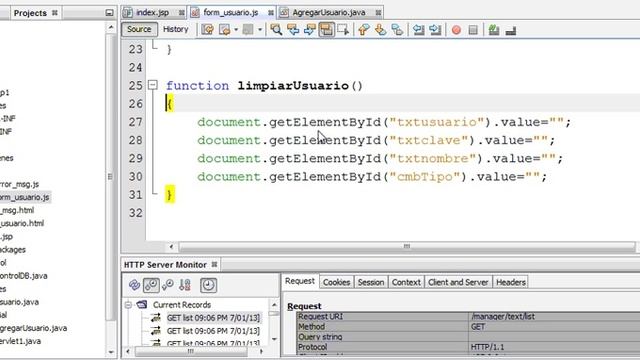Click the Shift Line Right icon
This screenshot has width=640, height=360.
435,30
